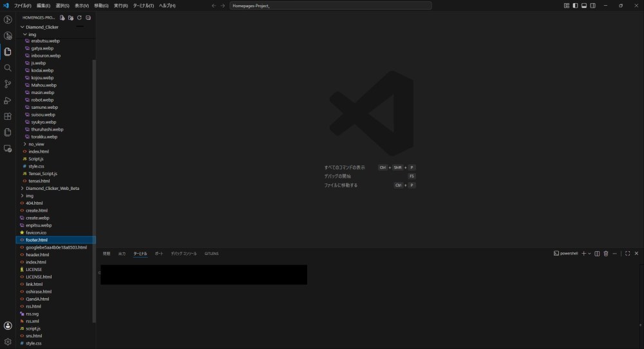The width and height of the screenshot is (644, 349).
Task: Open footer.html in the explorer
Action: coord(56,240)
